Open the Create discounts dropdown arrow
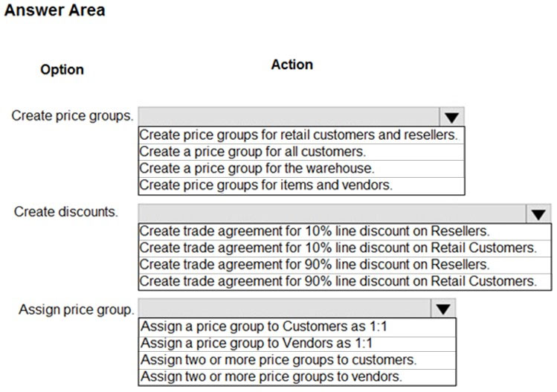Screen dimensions: 557x392 538,213
